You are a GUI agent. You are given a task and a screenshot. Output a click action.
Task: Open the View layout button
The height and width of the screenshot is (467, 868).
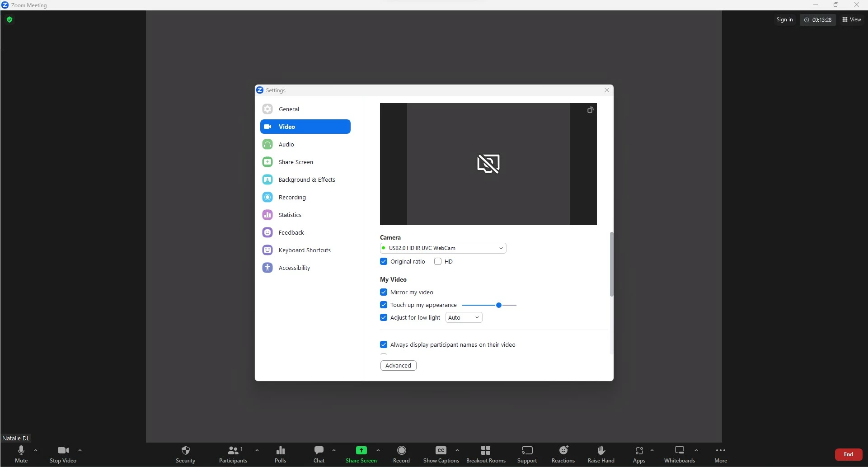[852, 19]
